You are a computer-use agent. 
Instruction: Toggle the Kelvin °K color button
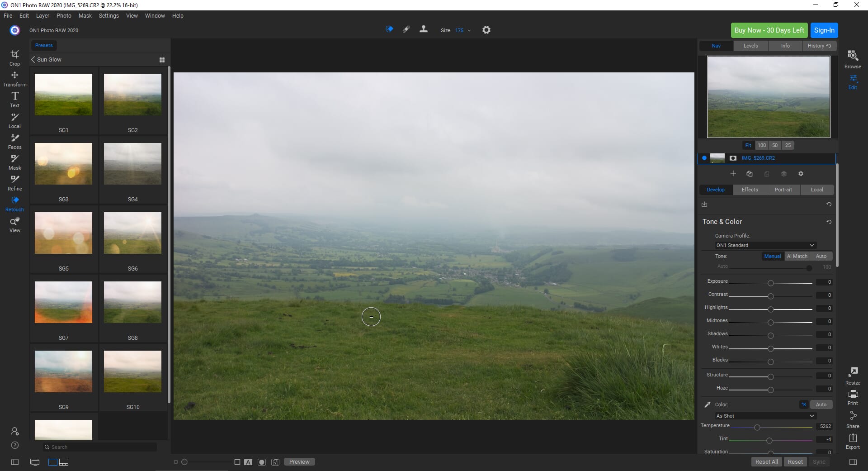(x=804, y=404)
